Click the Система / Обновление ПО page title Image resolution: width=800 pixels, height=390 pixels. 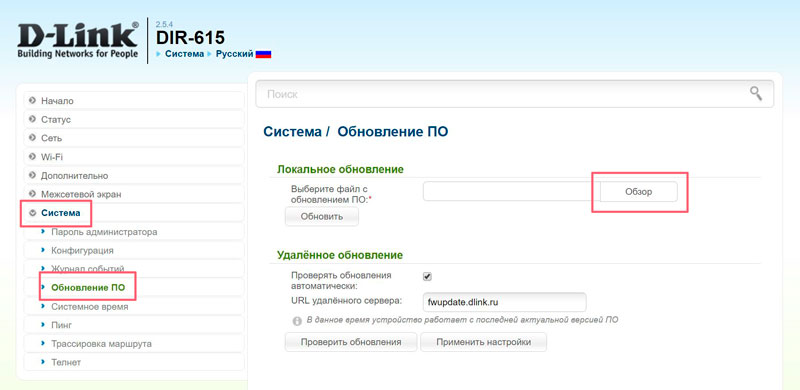coord(356,132)
